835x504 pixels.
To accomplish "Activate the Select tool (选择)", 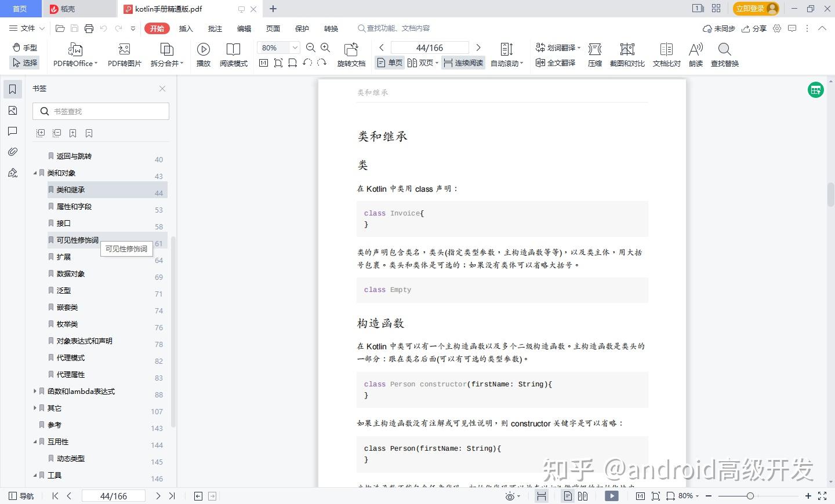I will [25, 63].
